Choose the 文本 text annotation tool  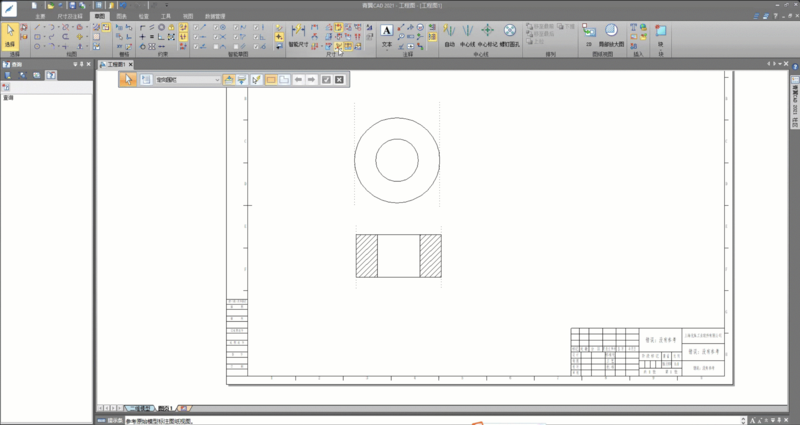[x=387, y=34]
